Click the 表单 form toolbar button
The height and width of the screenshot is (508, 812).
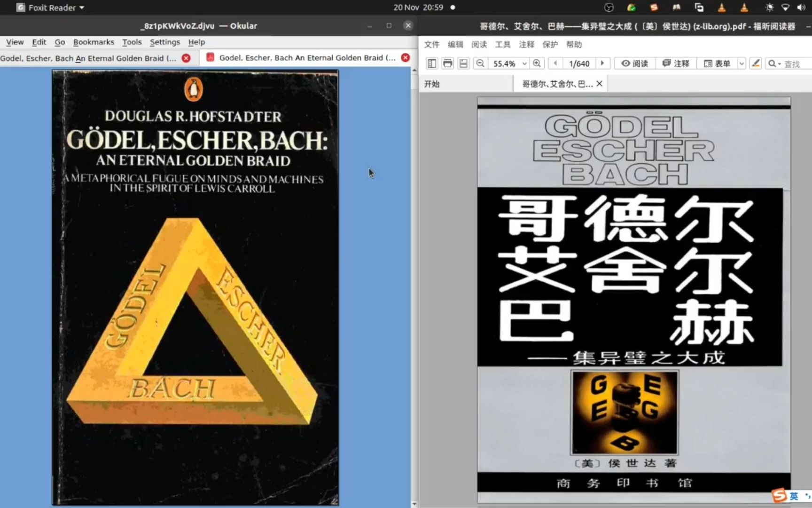coord(717,63)
